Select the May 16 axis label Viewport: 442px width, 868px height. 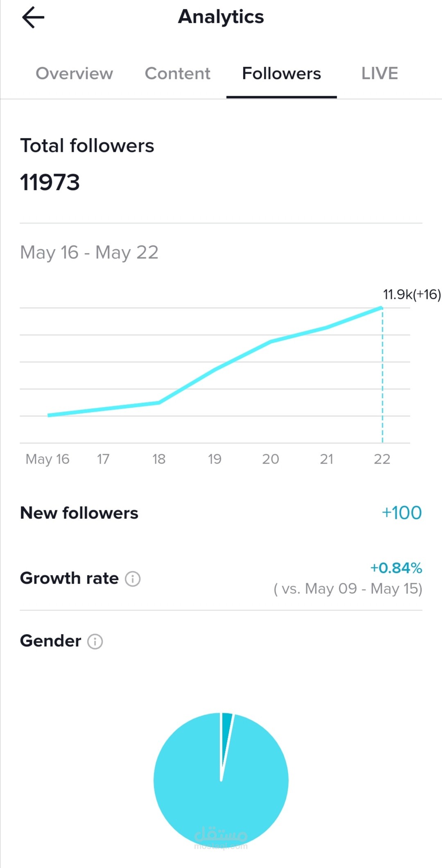click(x=47, y=459)
